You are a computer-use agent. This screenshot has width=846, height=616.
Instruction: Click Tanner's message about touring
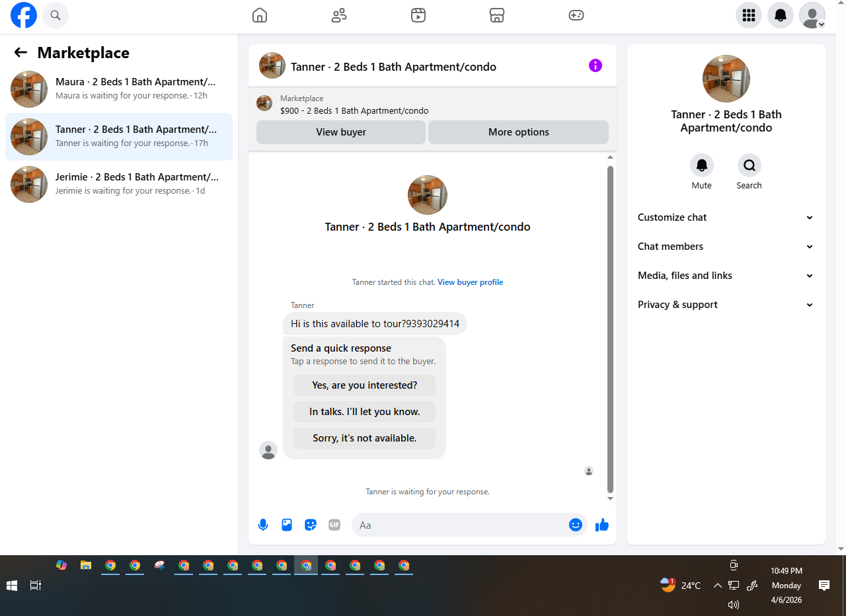tap(375, 324)
